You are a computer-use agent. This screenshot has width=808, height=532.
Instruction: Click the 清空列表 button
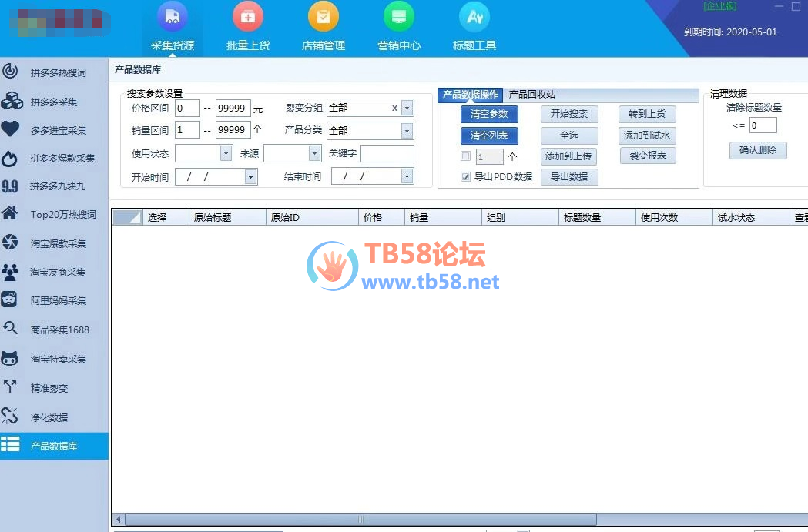click(x=489, y=136)
